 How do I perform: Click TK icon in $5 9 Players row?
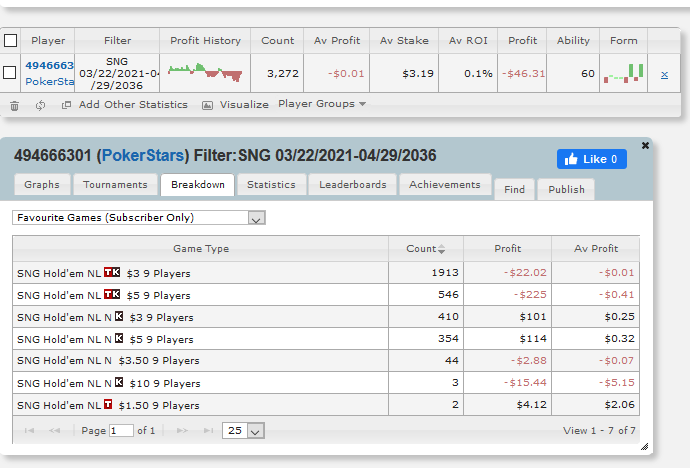[112, 294]
